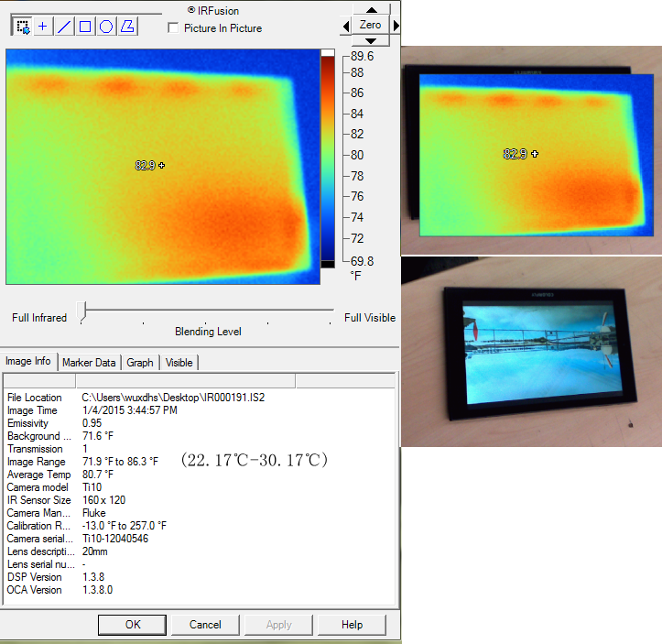Select the line marker tool
The width and height of the screenshot is (662, 644).
(64, 27)
